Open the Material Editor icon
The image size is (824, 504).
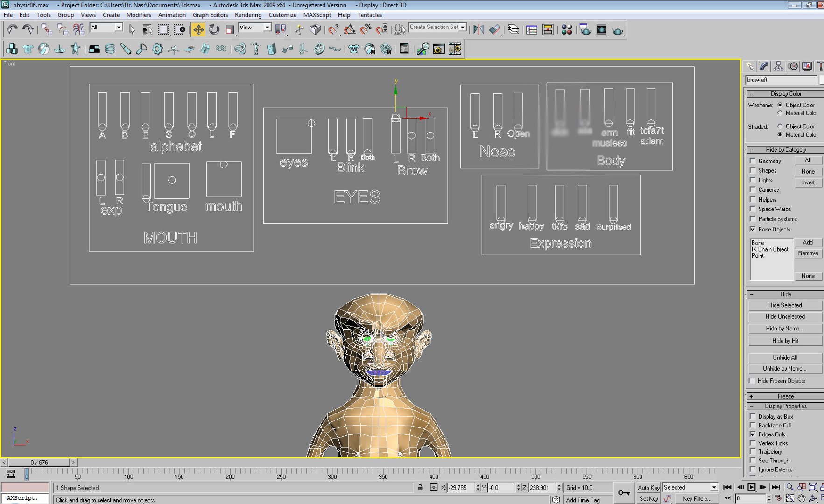[x=567, y=30]
